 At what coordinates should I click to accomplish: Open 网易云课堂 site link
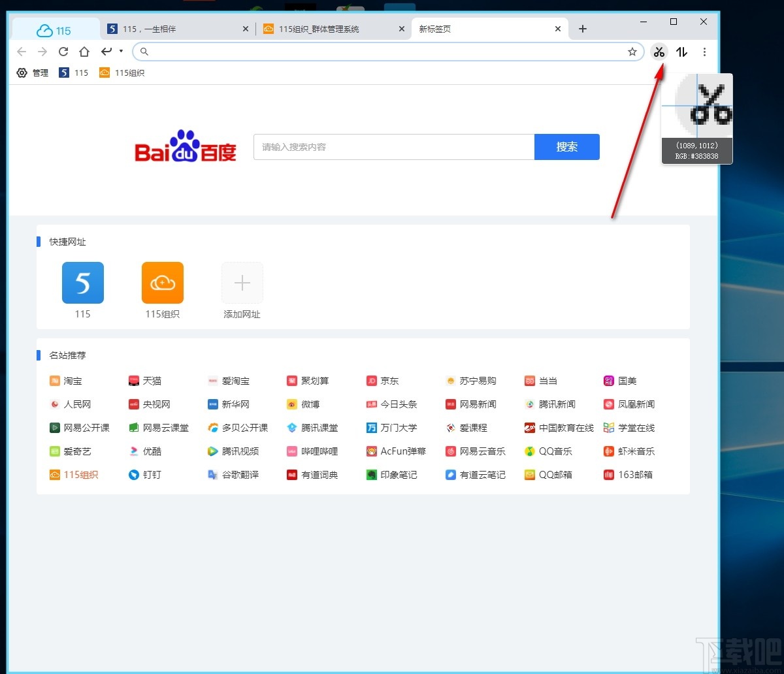(159, 428)
